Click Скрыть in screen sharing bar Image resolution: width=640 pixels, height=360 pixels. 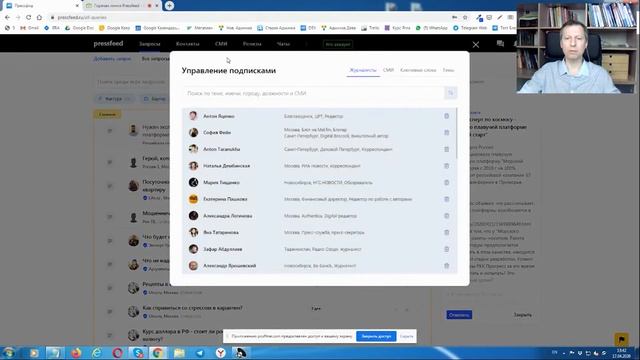[x=406, y=336]
